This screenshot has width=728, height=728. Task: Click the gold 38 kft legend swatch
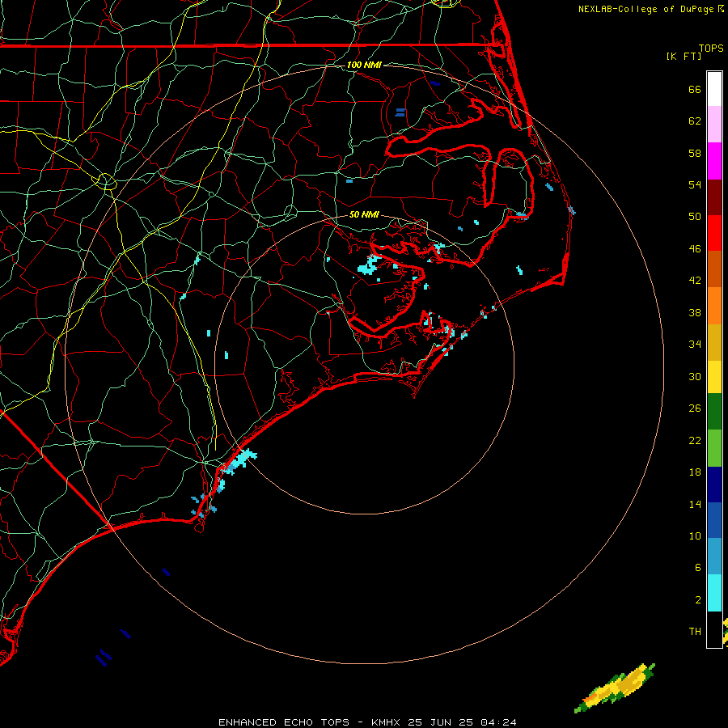click(714, 342)
